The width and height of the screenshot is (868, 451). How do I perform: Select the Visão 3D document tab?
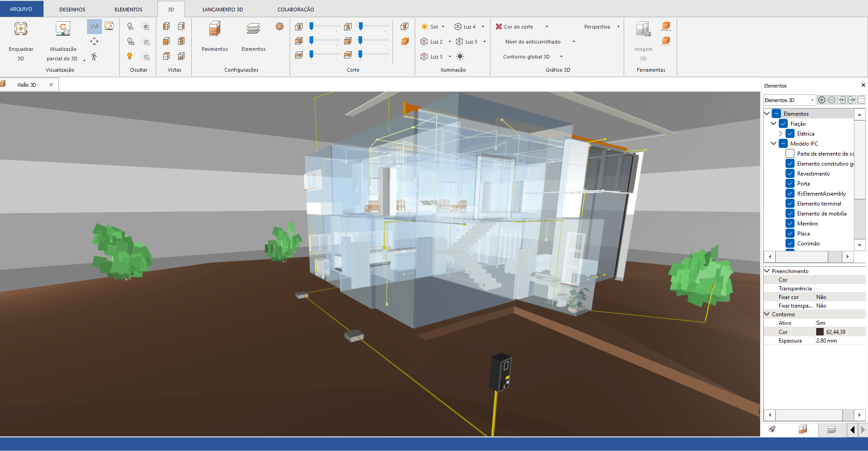[26, 85]
